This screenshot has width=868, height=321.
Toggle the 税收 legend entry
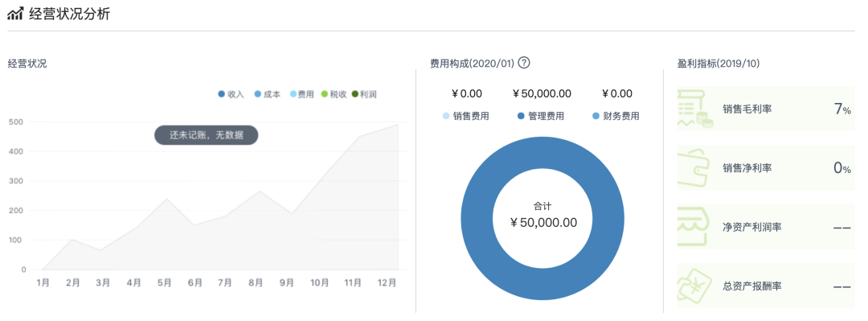(x=334, y=94)
